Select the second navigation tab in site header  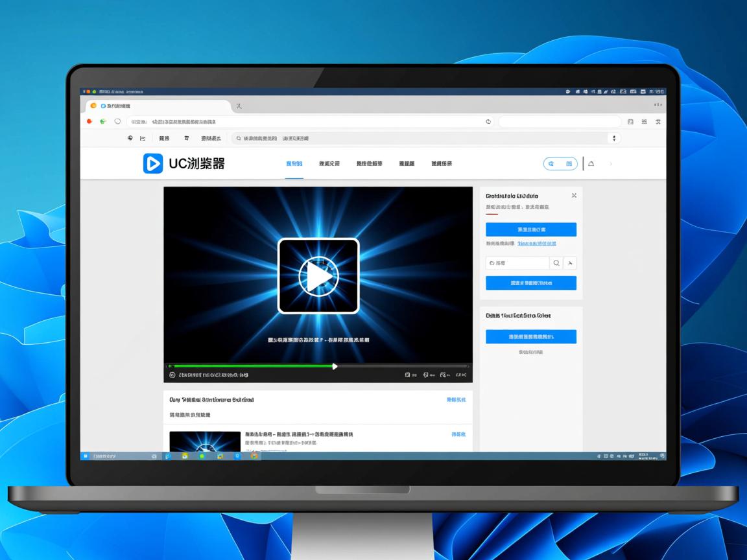pos(329,164)
